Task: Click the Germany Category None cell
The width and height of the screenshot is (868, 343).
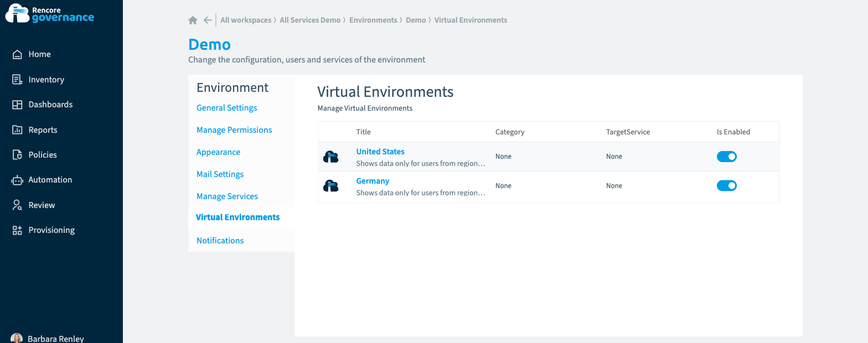Action: pos(503,186)
